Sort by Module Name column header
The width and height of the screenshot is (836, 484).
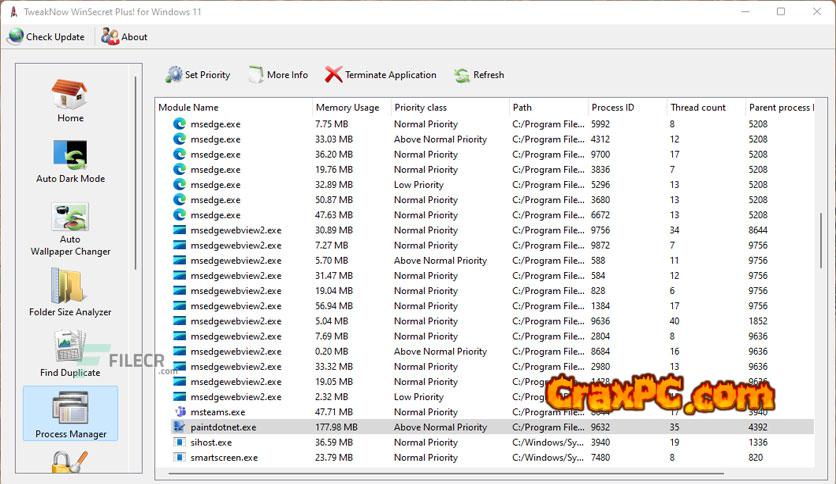[x=234, y=107]
